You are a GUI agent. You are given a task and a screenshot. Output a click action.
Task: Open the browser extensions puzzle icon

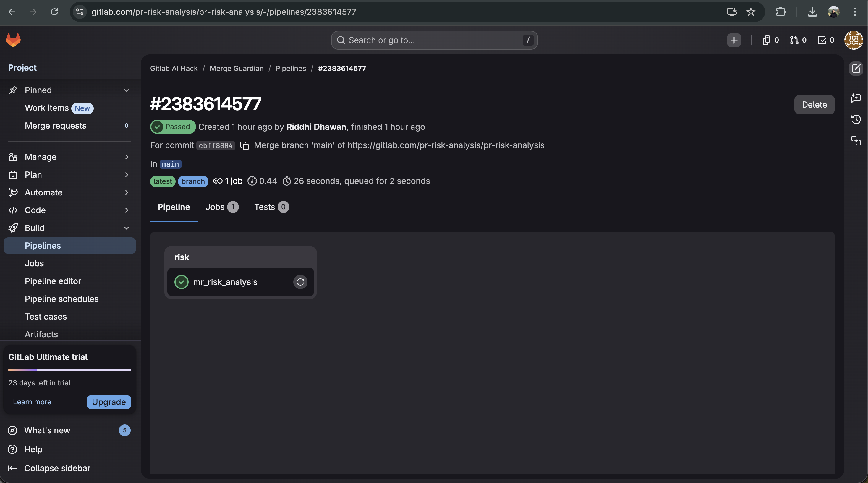[780, 12]
